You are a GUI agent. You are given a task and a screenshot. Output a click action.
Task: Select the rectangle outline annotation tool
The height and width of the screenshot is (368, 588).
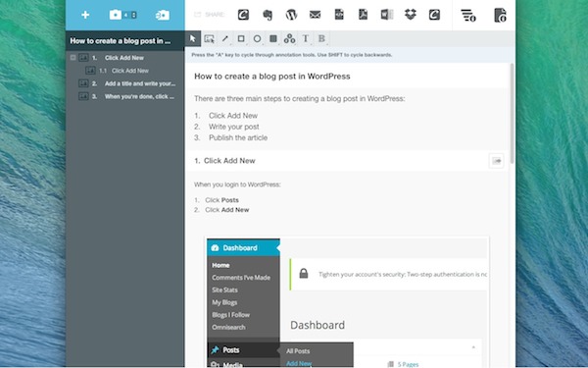[241, 38]
